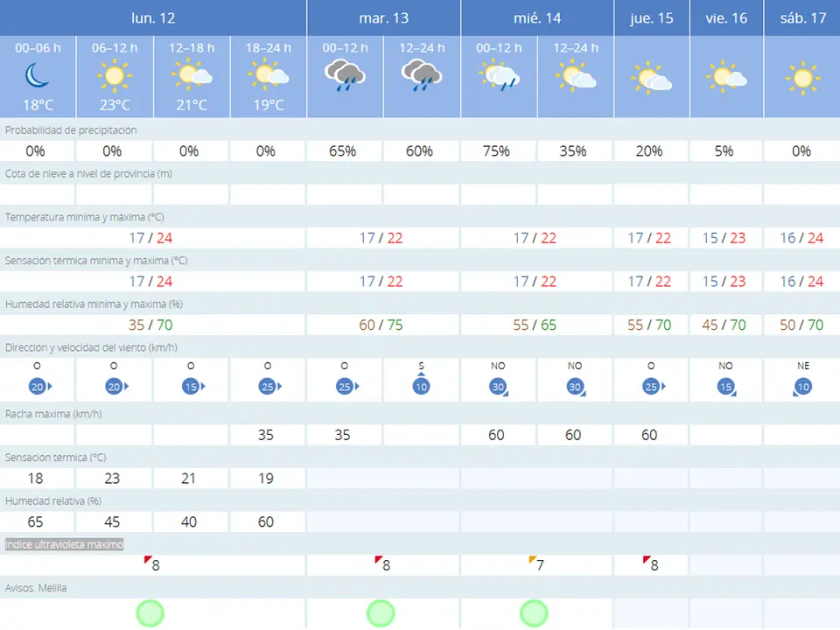Click the Avisos. Melilla label

click(36, 588)
